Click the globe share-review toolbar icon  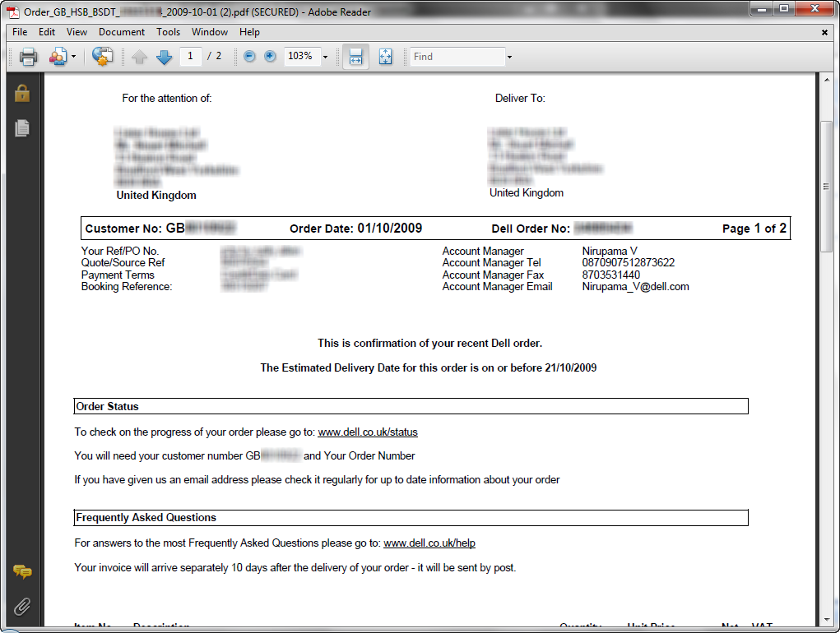click(102, 56)
